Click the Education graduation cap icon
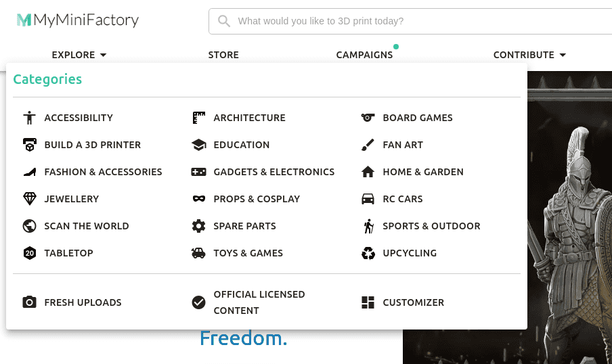This screenshot has width=612, height=364. (x=198, y=145)
